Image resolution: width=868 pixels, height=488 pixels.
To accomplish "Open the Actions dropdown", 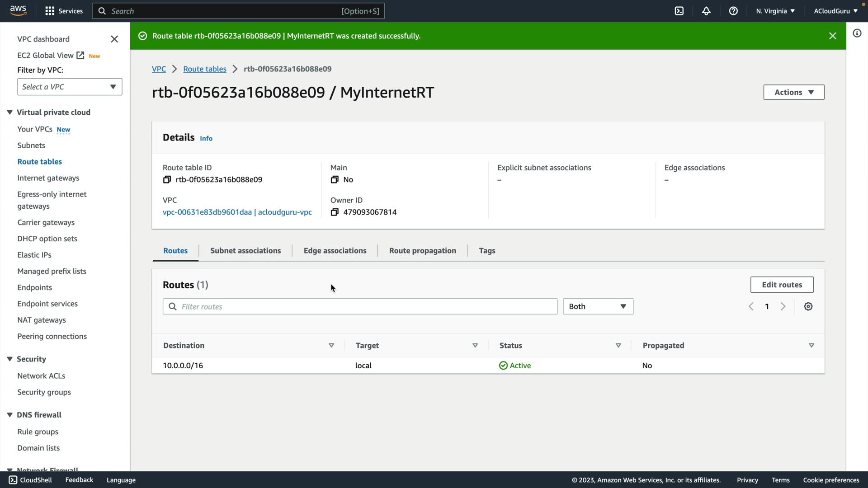I will pyautogui.click(x=793, y=92).
